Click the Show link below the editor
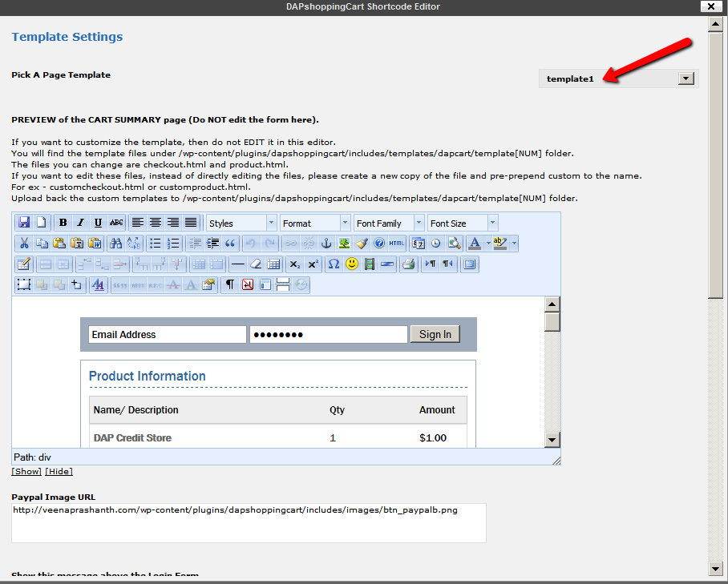 pyautogui.click(x=26, y=472)
